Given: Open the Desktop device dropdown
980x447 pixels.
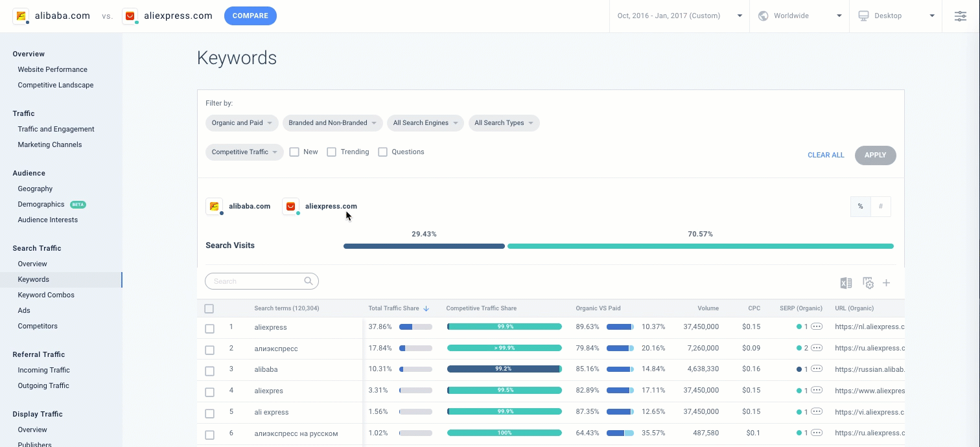Looking at the screenshot, I should (895, 16).
